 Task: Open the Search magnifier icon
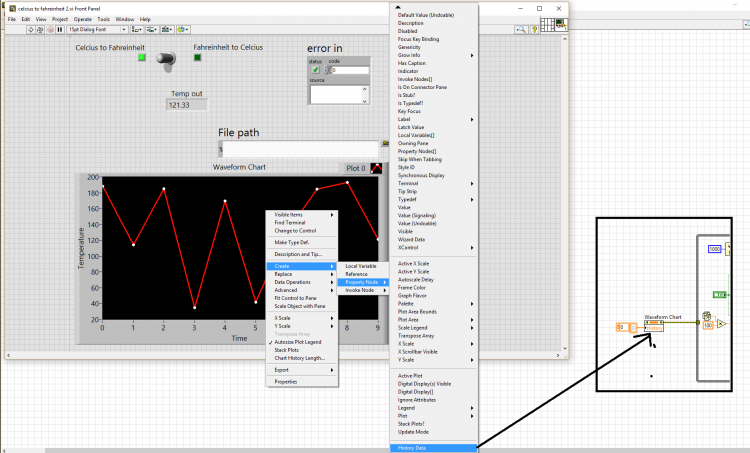tap(521, 30)
